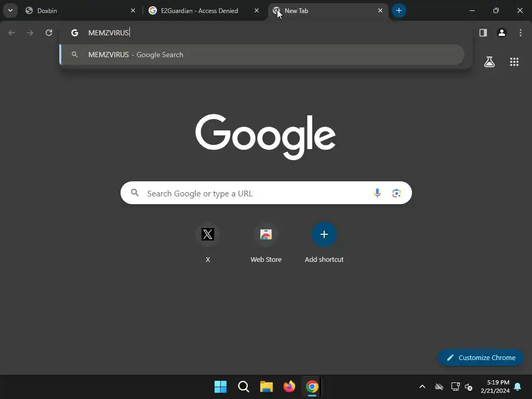Screen dimensions: 532x399
Task: Select the New Tab tab
Action: pos(327,10)
